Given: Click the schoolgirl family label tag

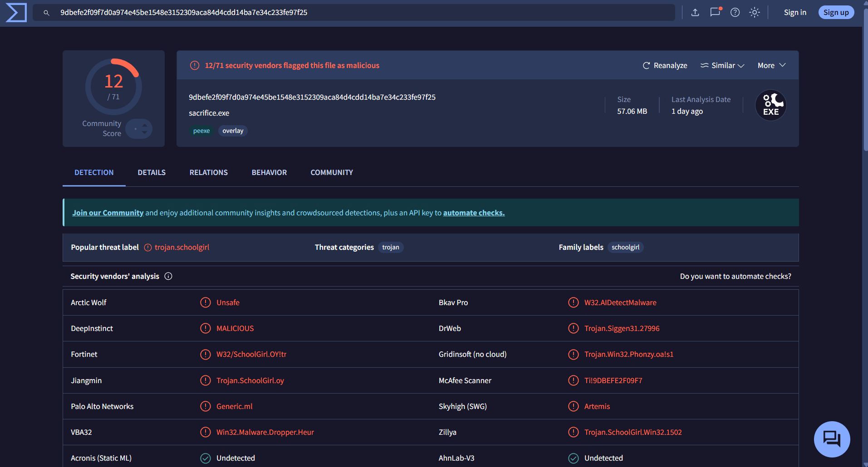Looking at the screenshot, I should coord(625,247).
